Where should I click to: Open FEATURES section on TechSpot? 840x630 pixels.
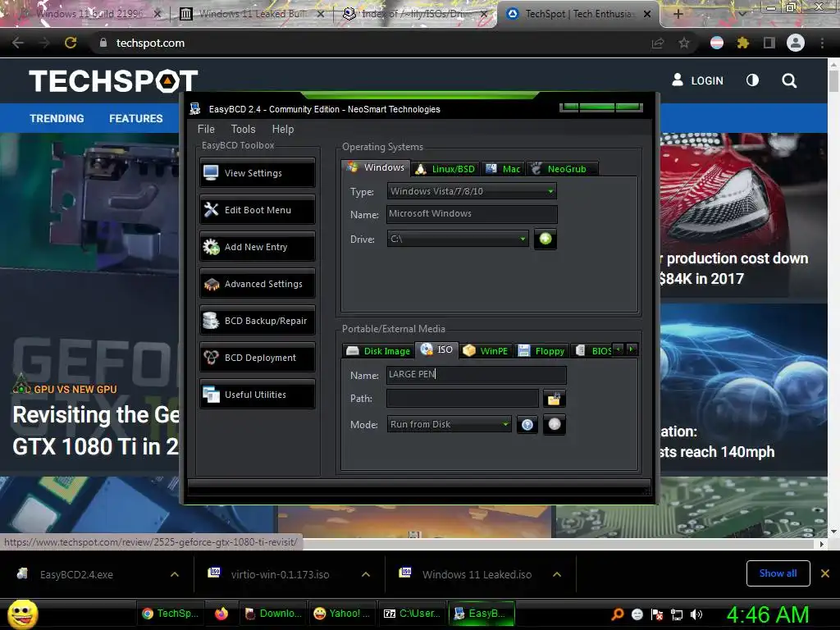tap(136, 118)
